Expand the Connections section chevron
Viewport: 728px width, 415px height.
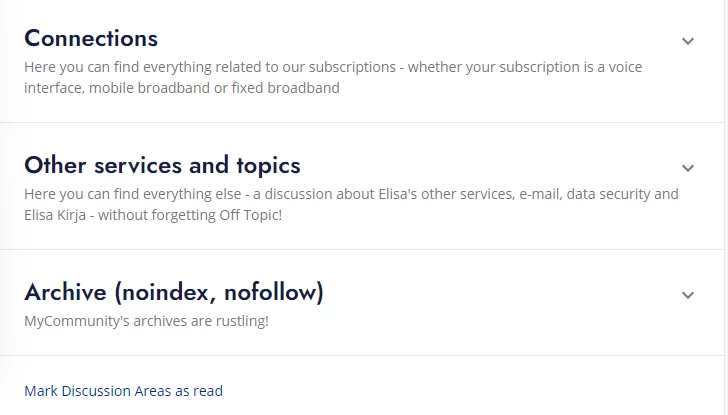tap(688, 41)
